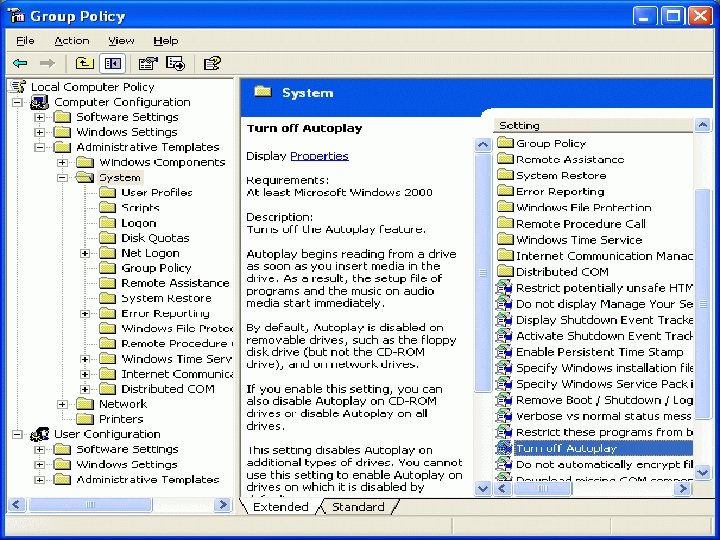Click the description pane scroll down arrow
This screenshot has width=720, height=540.
coord(483,488)
